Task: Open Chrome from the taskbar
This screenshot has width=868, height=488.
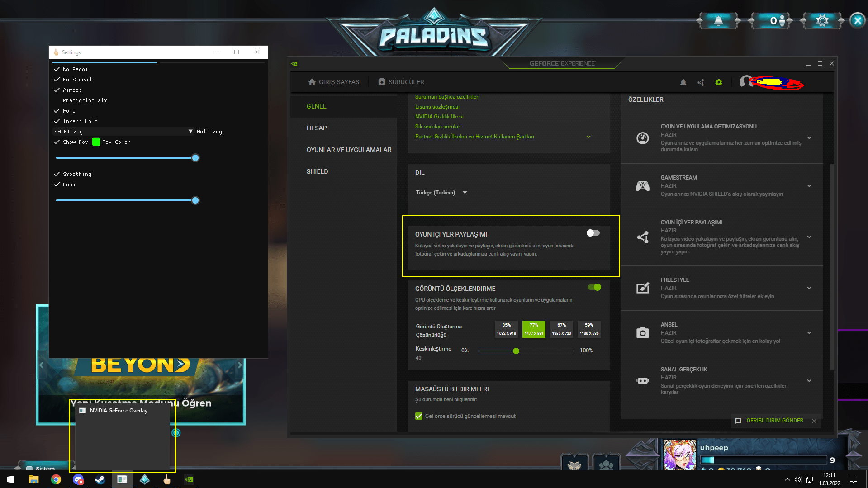Action: pyautogui.click(x=56, y=479)
